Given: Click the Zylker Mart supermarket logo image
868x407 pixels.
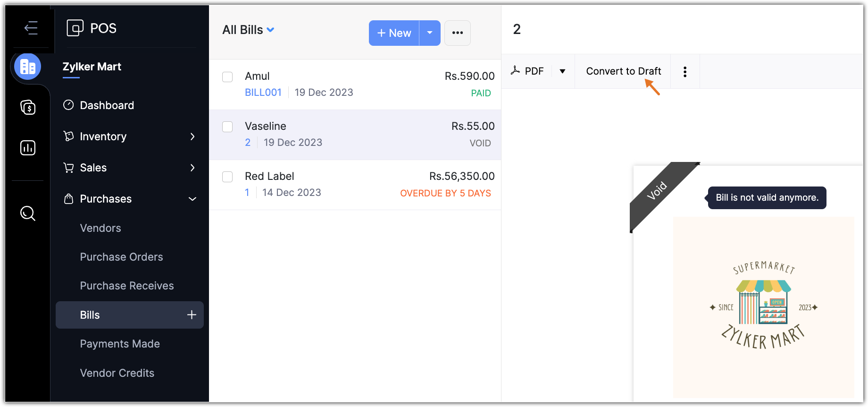Looking at the screenshot, I should point(763,306).
